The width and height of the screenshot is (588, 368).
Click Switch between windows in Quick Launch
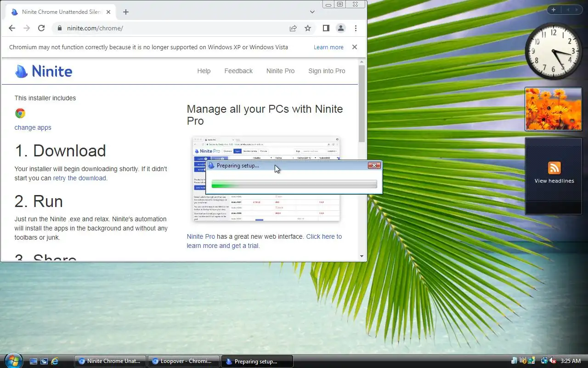coord(44,362)
